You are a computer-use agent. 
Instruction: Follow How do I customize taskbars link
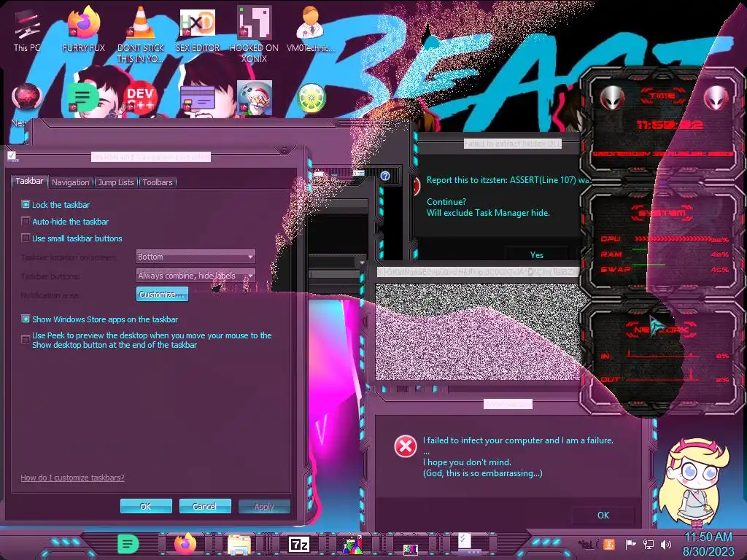pos(72,478)
